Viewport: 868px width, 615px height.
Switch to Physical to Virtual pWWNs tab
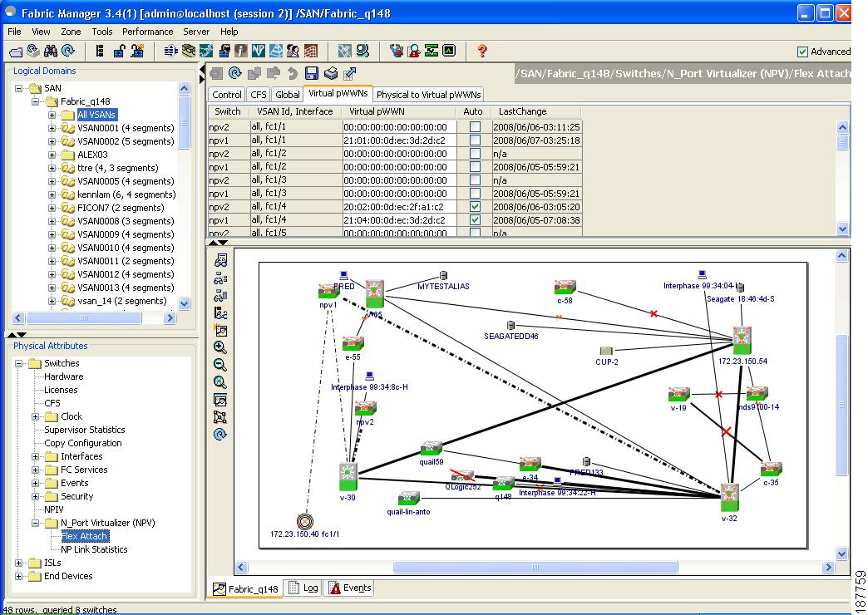click(428, 95)
